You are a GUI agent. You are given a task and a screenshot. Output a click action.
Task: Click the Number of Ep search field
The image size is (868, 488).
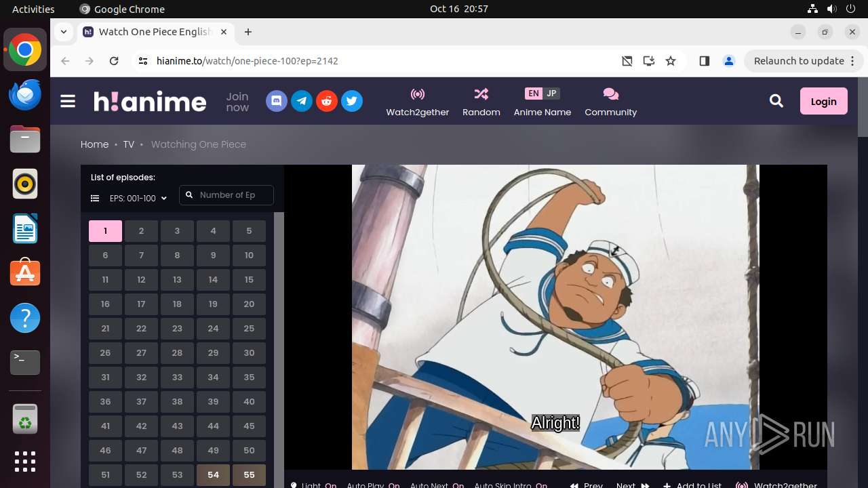226,195
